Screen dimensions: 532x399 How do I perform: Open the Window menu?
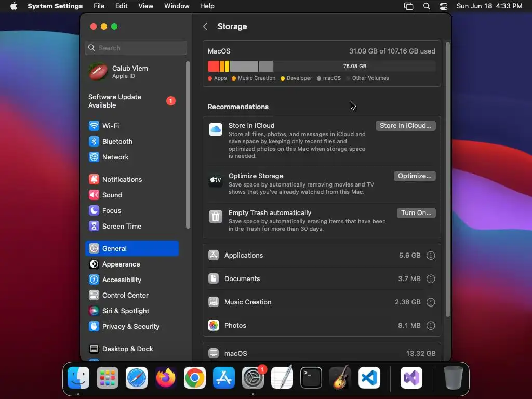[x=177, y=6]
